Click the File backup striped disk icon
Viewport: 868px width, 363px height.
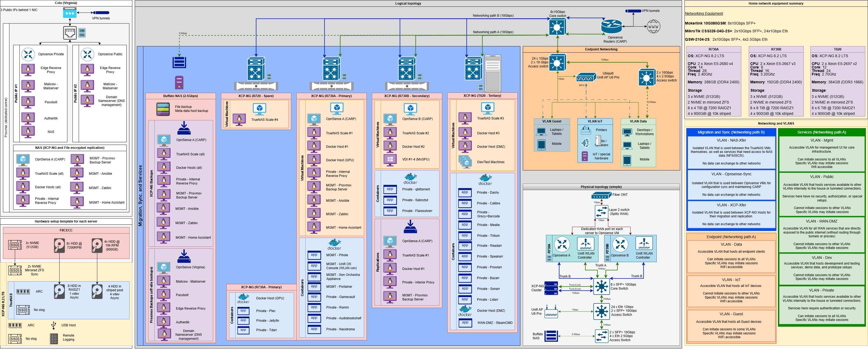coord(163,109)
